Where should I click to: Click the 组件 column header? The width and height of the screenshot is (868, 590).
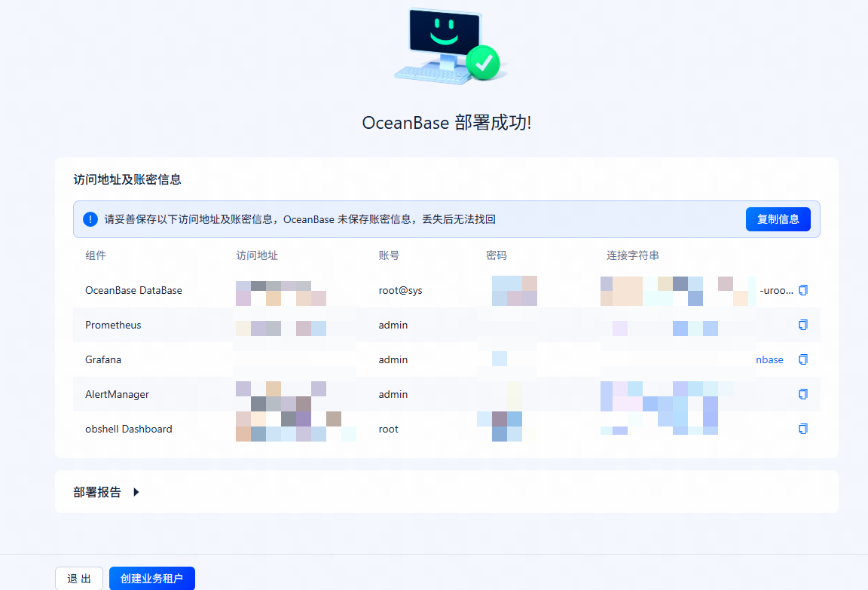pos(95,255)
